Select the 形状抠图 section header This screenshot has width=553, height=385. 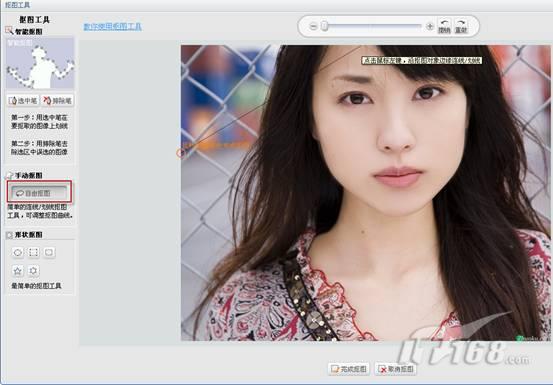tap(25, 235)
